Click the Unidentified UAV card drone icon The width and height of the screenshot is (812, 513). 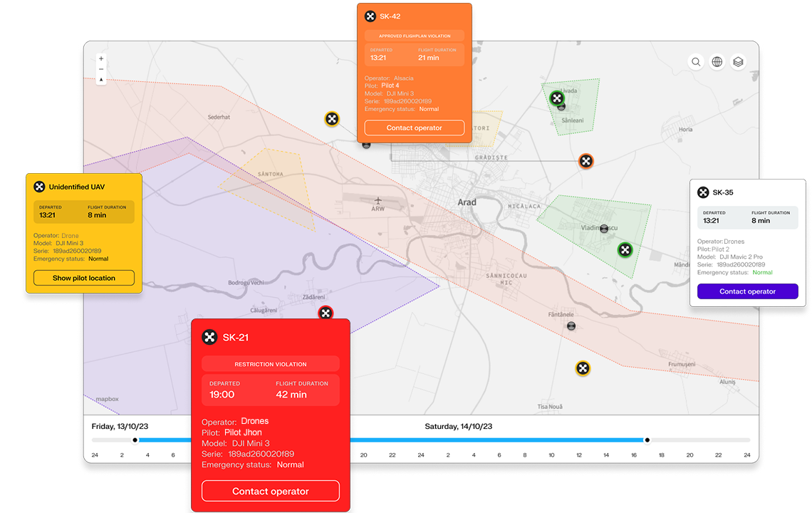pos(39,187)
